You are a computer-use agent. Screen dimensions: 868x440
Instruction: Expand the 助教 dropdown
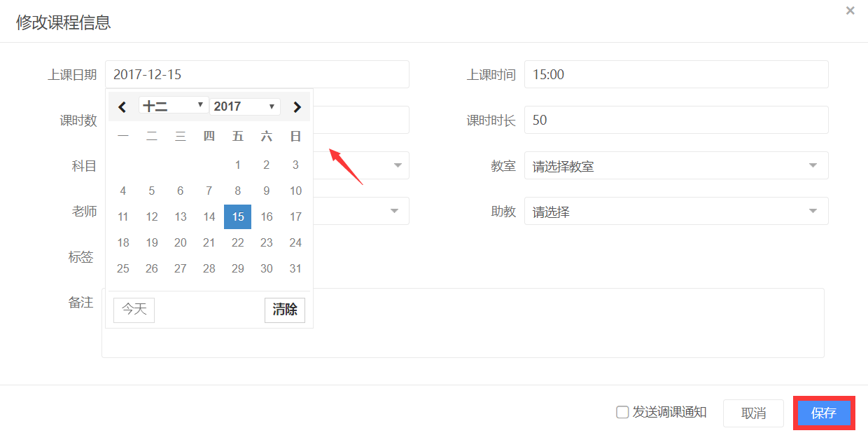[x=676, y=212]
